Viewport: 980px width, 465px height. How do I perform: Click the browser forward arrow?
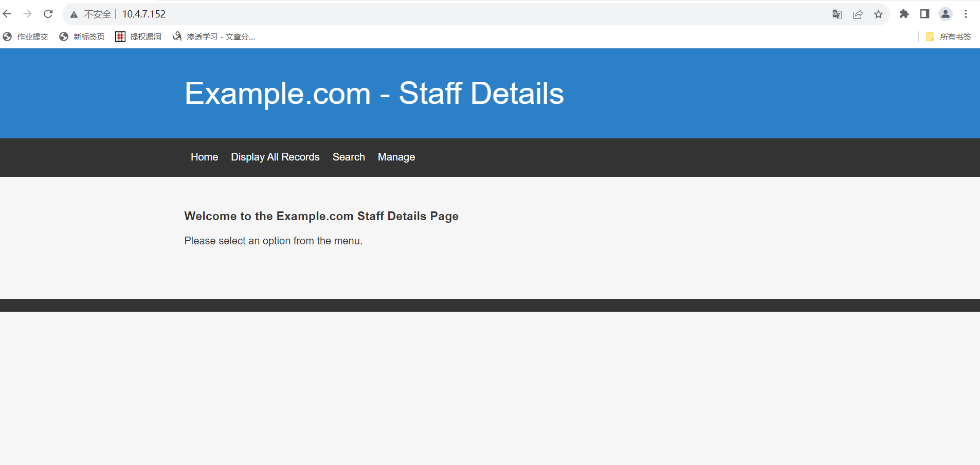coord(28,14)
